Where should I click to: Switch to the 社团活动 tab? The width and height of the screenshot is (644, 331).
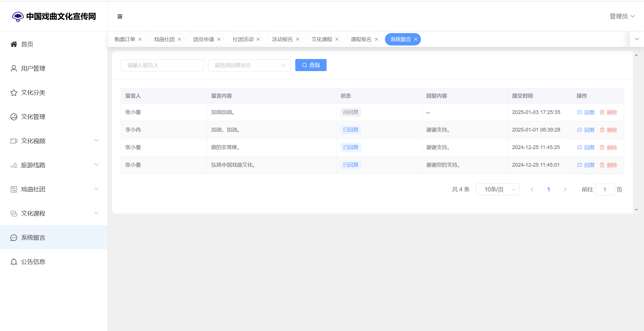pos(243,39)
